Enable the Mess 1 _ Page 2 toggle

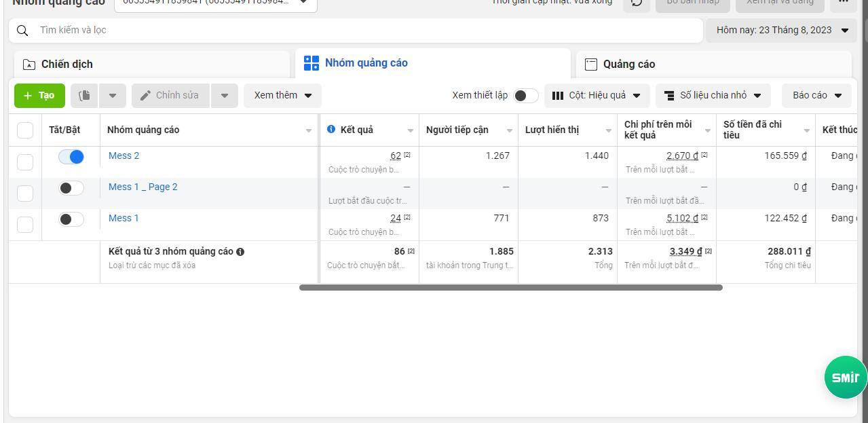71,188
